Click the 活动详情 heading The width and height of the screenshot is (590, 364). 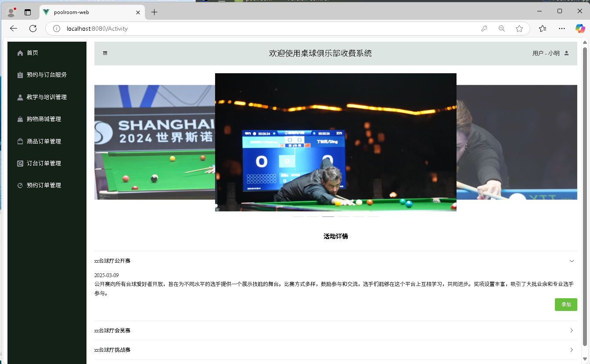click(336, 236)
